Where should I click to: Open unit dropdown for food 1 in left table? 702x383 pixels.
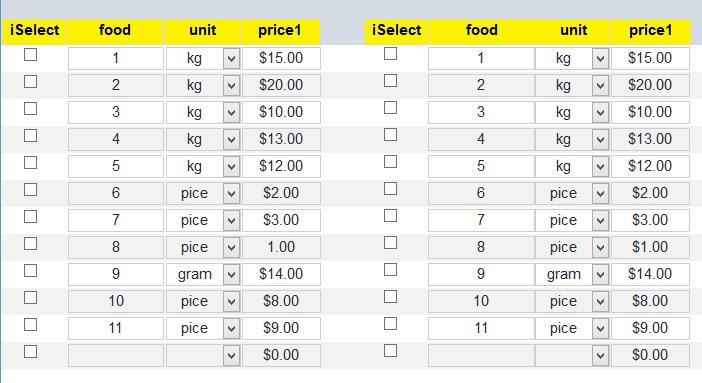coord(231,59)
